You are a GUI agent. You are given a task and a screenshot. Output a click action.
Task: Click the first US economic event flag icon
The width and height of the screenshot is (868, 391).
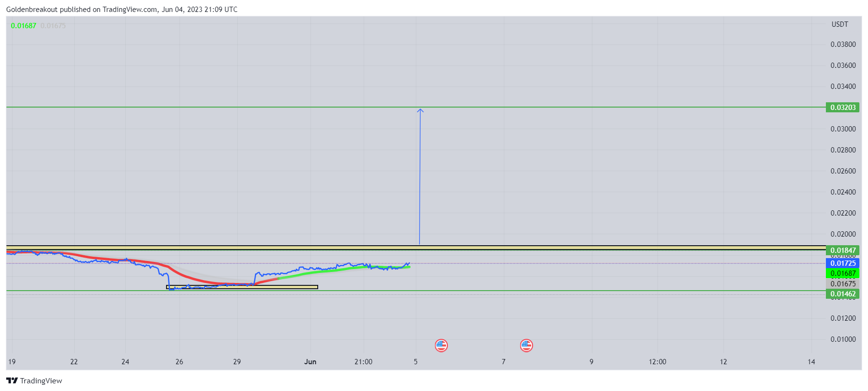(x=441, y=345)
